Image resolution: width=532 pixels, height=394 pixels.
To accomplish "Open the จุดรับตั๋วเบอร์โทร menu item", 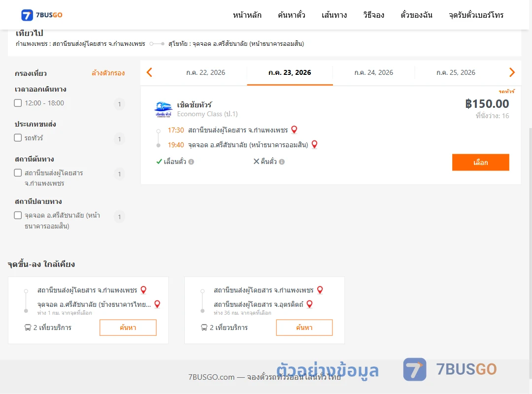I will 476,15.
